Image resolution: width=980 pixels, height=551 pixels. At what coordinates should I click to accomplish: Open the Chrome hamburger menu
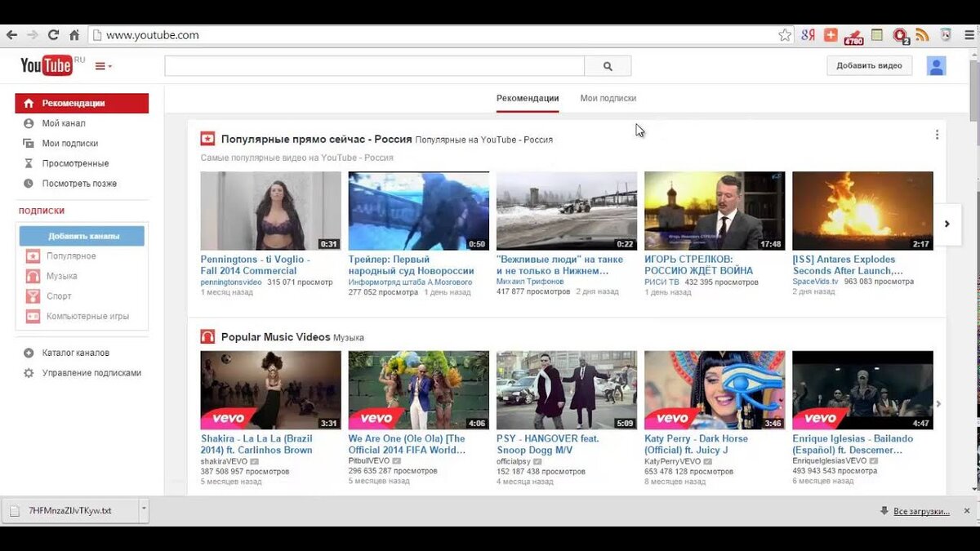(969, 35)
